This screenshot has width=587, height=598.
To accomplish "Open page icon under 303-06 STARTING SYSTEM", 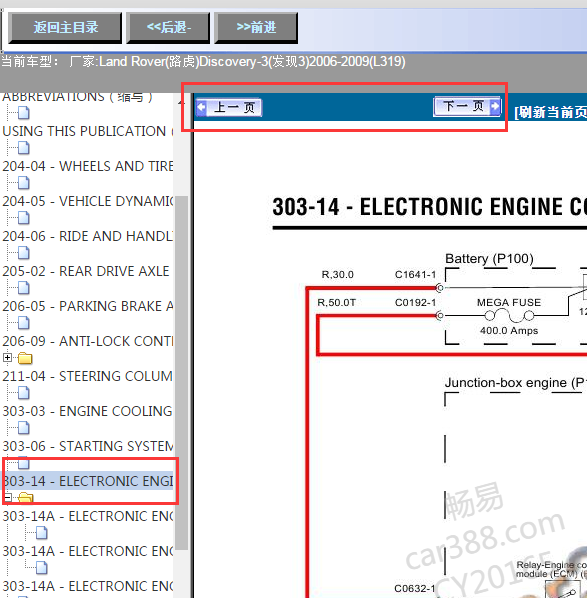I will (x=24, y=462).
